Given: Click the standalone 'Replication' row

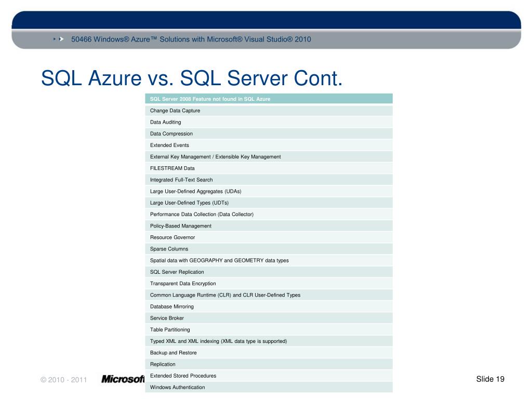Looking at the screenshot, I should pos(269,364).
